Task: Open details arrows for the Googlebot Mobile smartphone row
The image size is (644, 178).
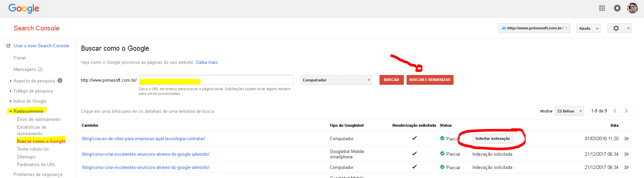Action: 626,154
